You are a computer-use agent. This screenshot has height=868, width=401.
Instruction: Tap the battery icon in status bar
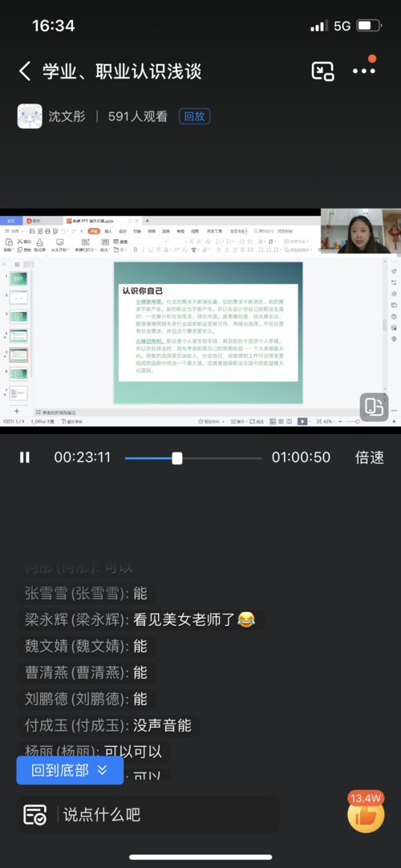pyautogui.click(x=369, y=26)
